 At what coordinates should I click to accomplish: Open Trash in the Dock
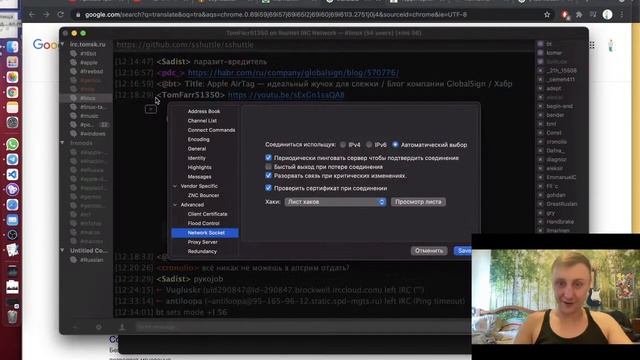point(12,317)
